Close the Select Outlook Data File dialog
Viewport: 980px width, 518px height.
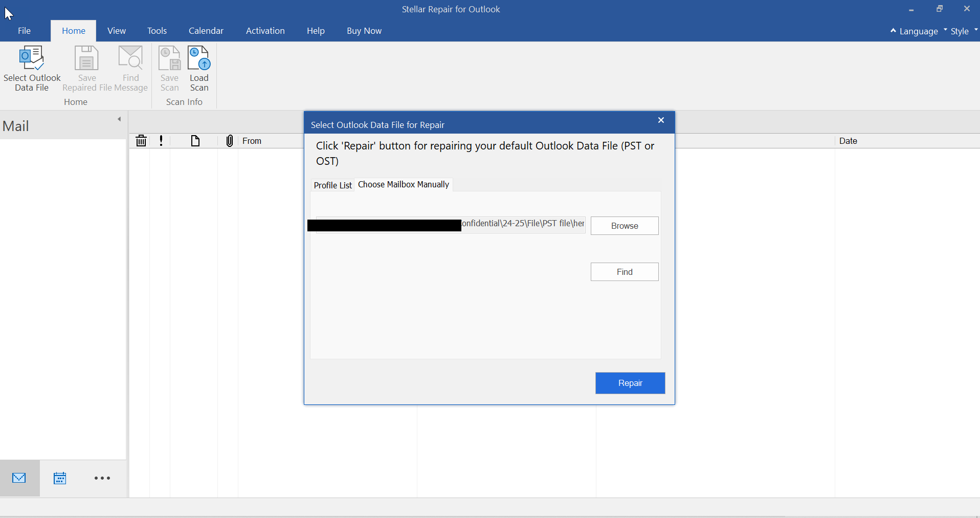(x=661, y=120)
